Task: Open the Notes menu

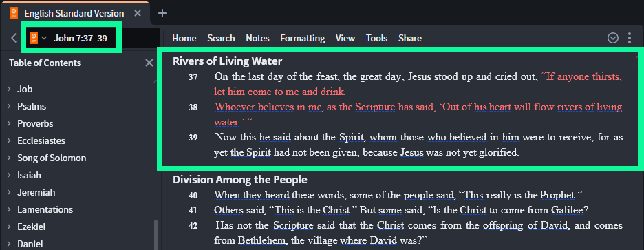Action: 257,39
